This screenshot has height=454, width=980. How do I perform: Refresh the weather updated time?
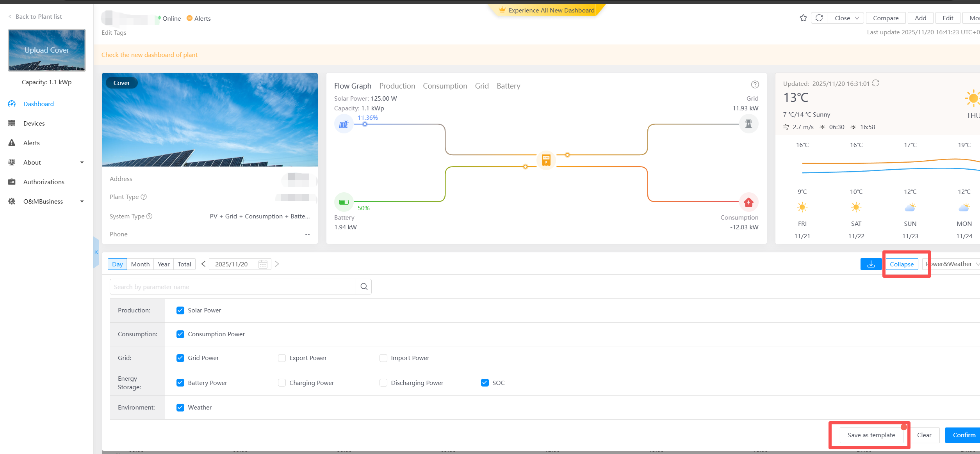point(876,83)
